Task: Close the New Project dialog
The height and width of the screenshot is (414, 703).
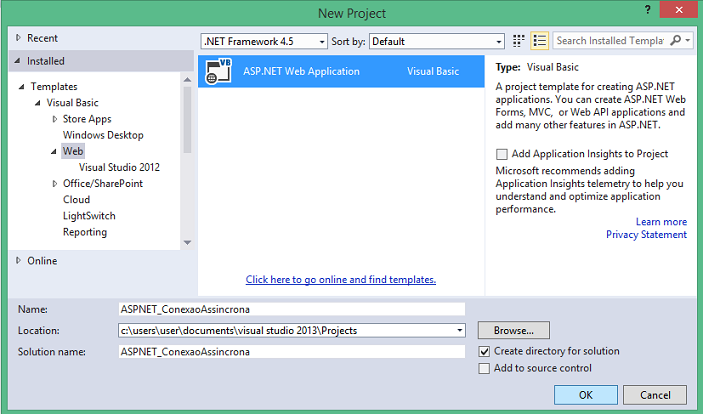Action: 679,10
